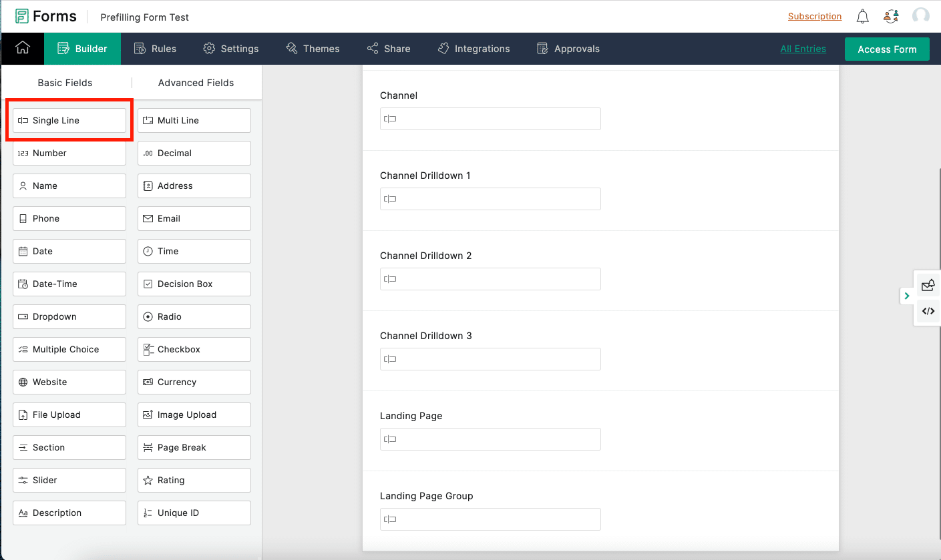Open the All Entries link
The height and width of the screenshot is (560, 941).
pos(803,49)
